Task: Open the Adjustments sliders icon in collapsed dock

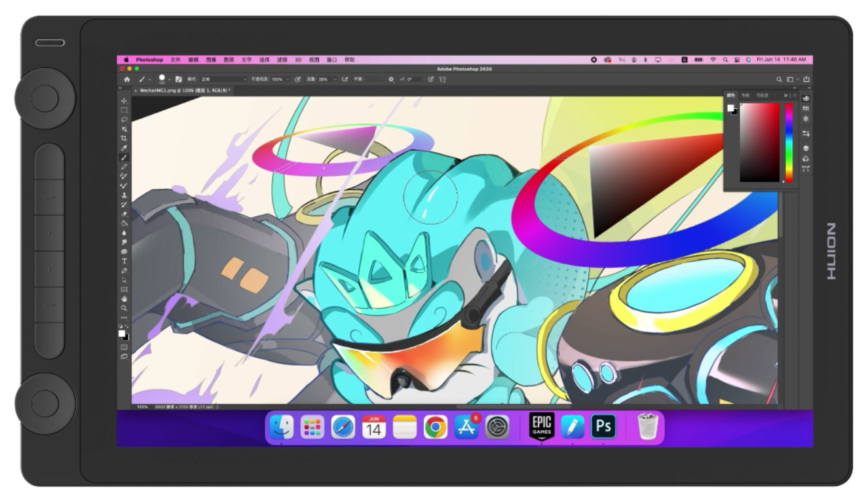Action: click(806, 133)
